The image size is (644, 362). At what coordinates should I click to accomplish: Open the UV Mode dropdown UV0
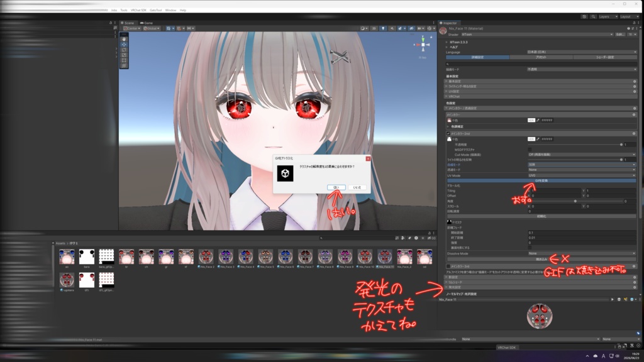(x=582, y=175)
